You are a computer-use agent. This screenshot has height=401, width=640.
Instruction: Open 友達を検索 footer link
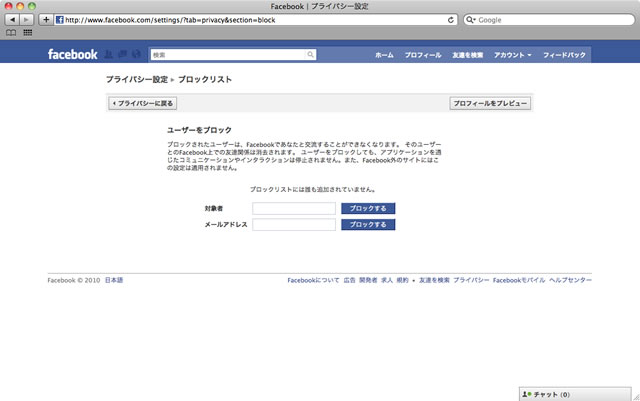click(434, 280)
